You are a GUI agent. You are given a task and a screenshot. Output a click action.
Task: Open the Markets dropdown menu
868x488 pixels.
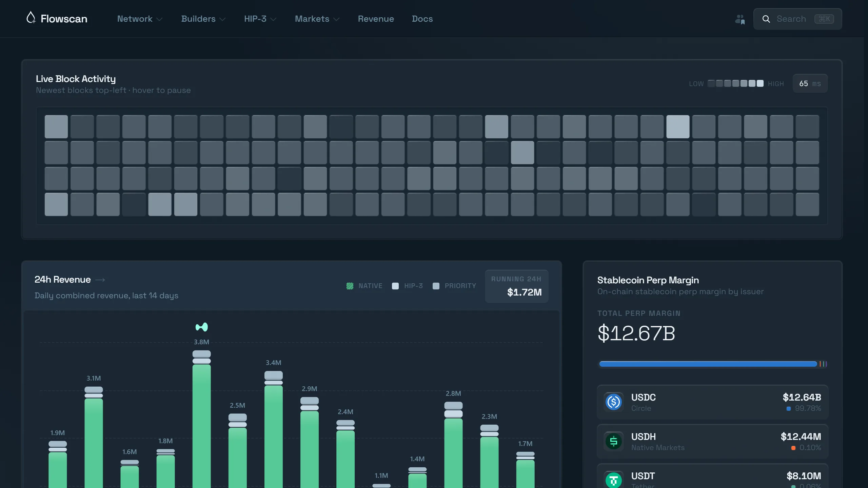coord(317,19)
